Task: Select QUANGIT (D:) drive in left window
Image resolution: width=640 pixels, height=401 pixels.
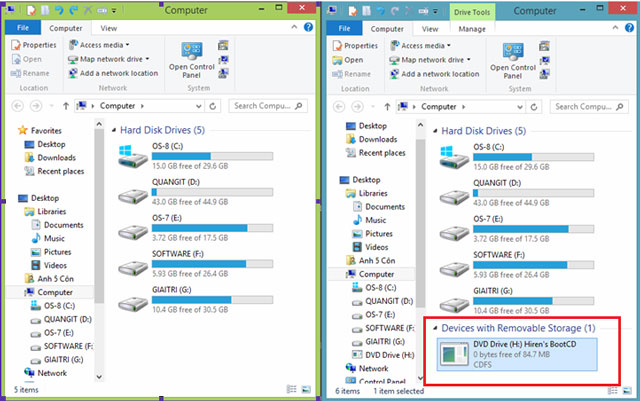Action: tap(196, 192)
